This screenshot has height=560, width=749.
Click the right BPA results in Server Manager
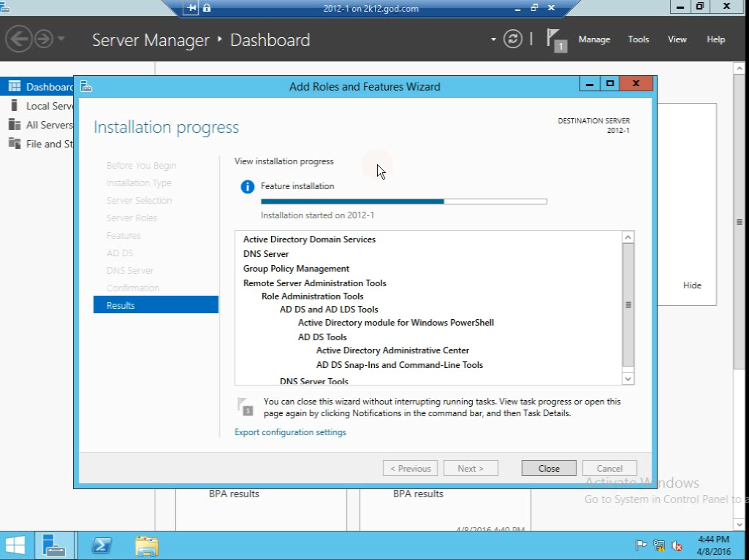pos(418,494)
